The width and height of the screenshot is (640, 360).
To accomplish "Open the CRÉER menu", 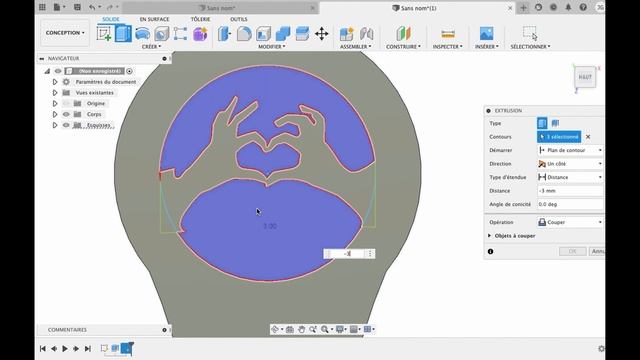I will click(x=151, y=47).
